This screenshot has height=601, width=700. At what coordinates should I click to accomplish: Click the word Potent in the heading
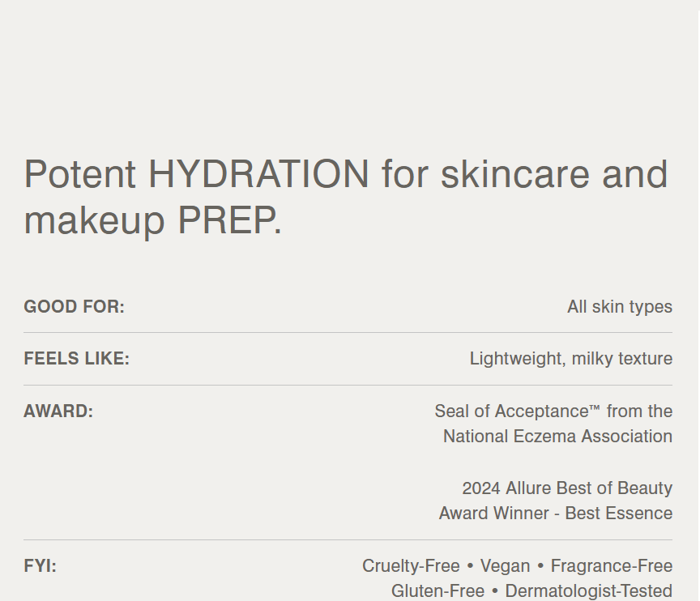coord(79,174)
